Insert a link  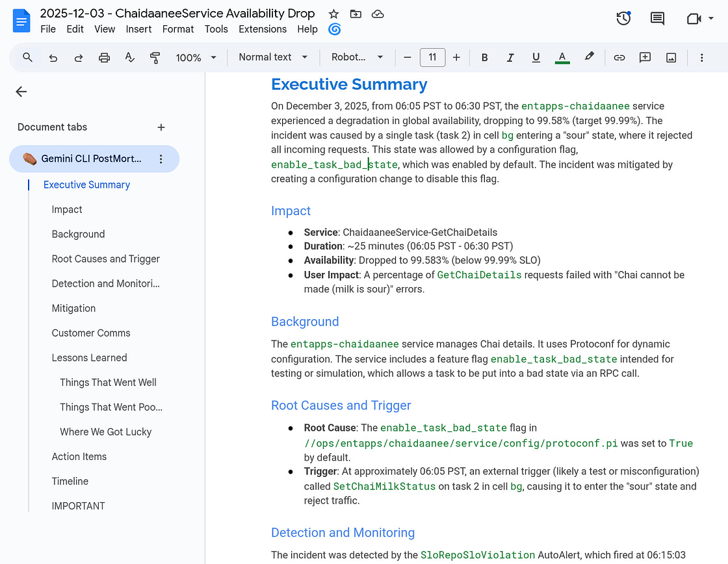click(619, 58)
